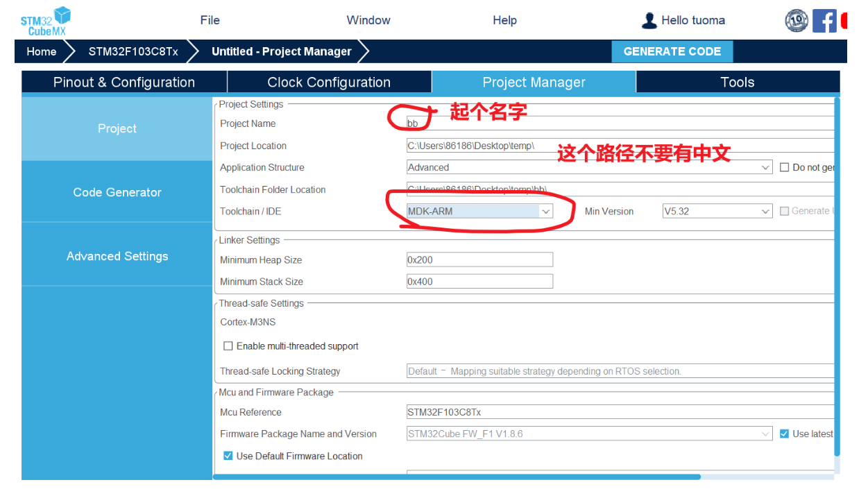The height and width of the screenshot is (496, 868).
Task: Open the Window menu
Action: click(368, 20)
